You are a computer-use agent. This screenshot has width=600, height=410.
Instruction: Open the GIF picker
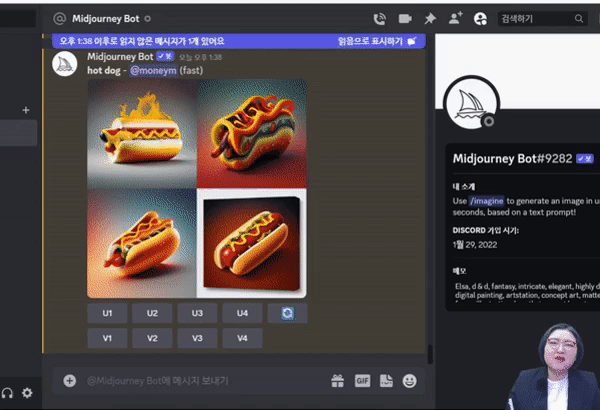click(x=361, y=380)
